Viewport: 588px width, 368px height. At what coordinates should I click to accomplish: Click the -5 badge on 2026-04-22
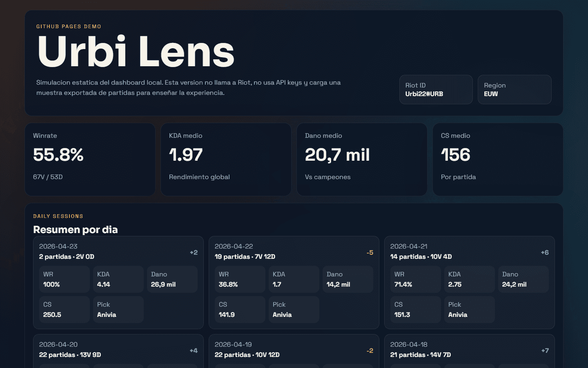tap(370, 253)
